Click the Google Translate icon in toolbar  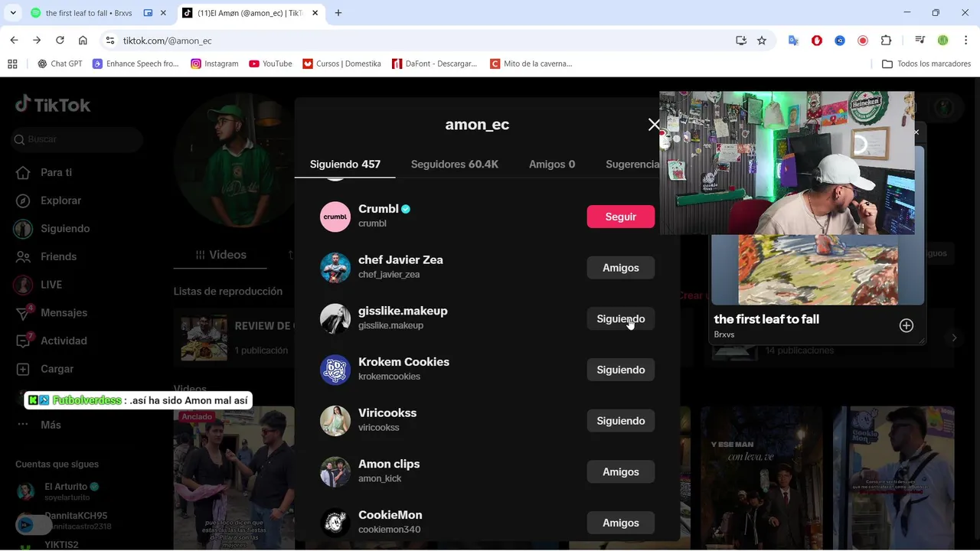794,41
